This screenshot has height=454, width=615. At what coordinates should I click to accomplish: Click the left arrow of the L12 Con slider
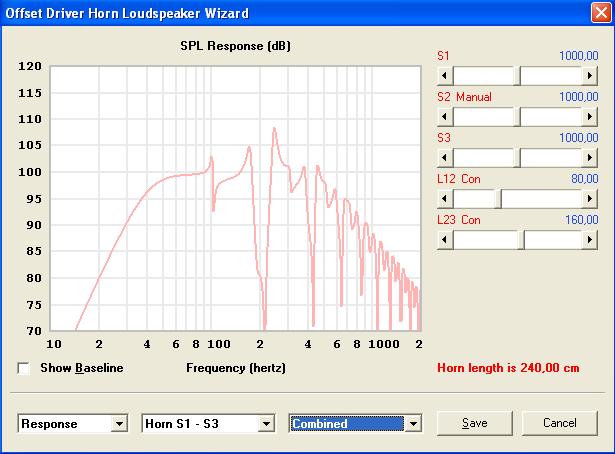coord(445,199)
